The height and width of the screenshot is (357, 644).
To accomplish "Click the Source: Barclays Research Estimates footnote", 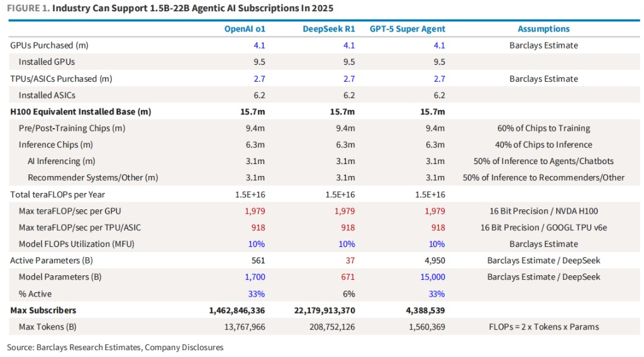I will (x=115, y=347).
